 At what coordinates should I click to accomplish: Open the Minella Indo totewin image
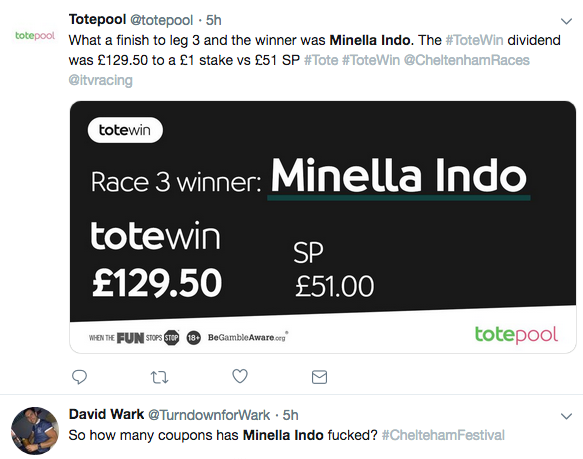(323, 227)
